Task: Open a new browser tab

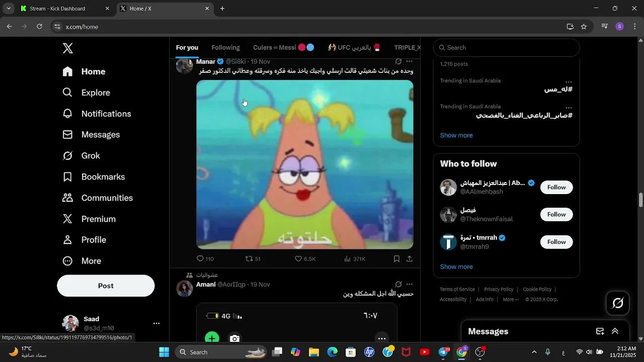Action: pyautogui.click(x=222, y=9)
